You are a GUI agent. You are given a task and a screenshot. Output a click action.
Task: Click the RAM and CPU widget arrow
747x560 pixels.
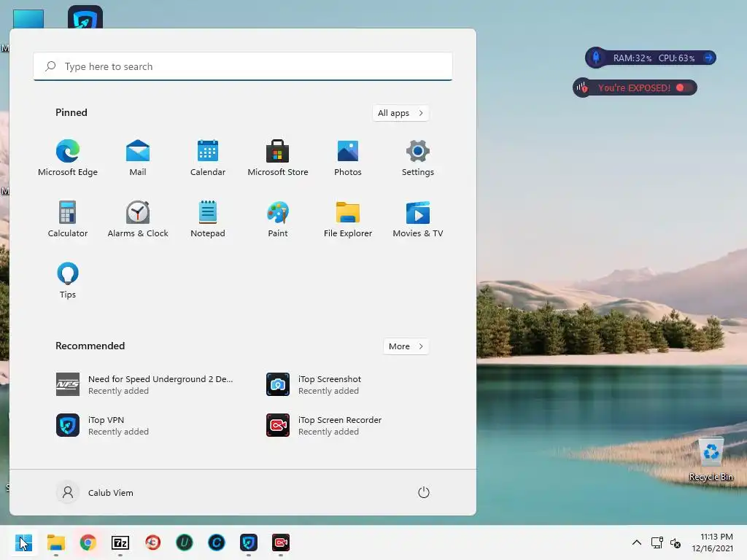pyautogui.click(x=708, y=58)
